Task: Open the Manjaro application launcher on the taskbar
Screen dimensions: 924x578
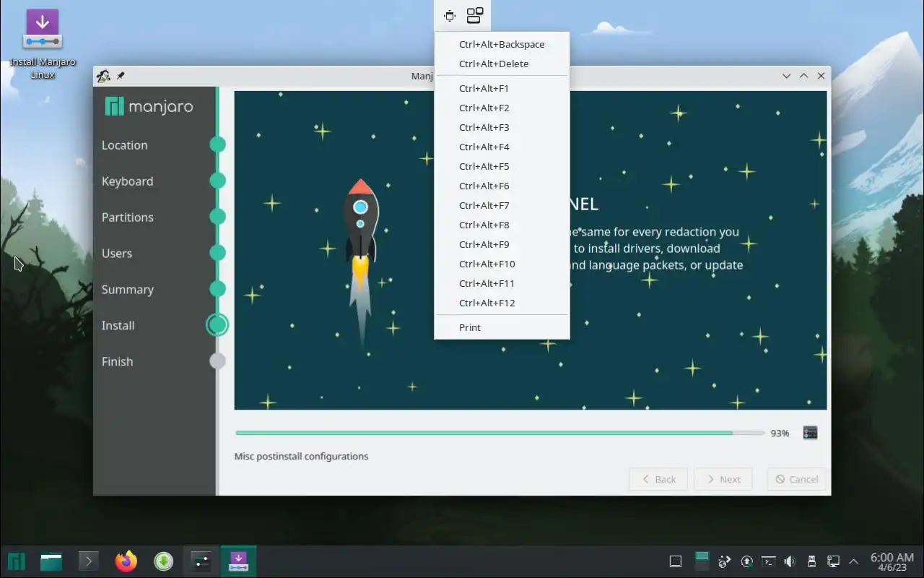Action: click(x=17, y=561)
